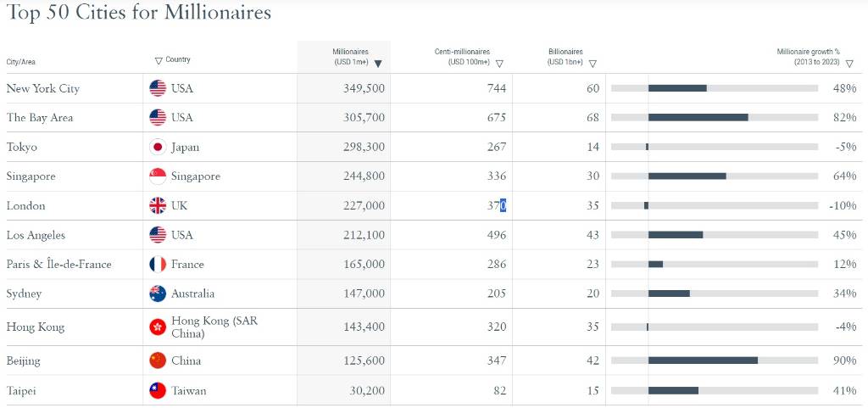Click the Singapore flag icon
This screenshot has height=408, width=868.
(x=157, y=176)
